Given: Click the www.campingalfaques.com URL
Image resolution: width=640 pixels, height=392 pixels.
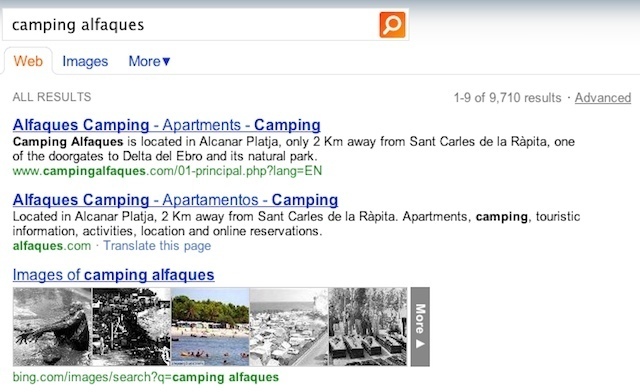Looking at the screenshot, I should point(167,171).
